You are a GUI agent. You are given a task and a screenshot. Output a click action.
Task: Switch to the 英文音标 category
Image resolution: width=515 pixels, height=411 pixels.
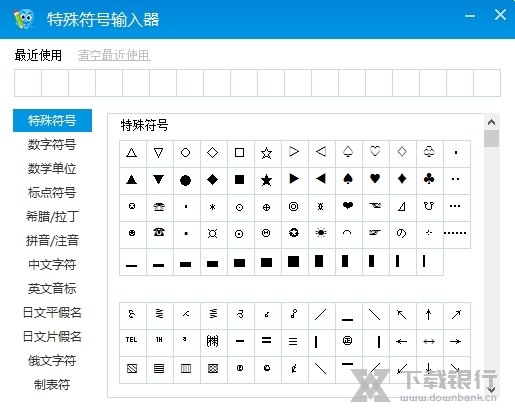click(52, 289)
